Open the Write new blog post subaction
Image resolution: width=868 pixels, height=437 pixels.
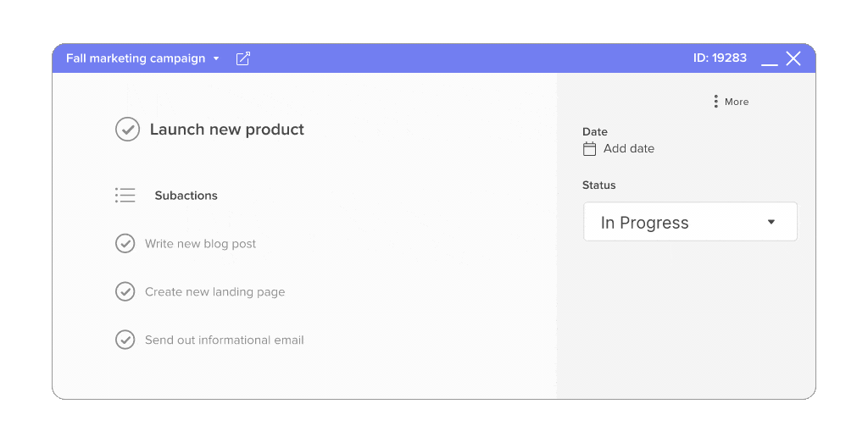point(200,244)
